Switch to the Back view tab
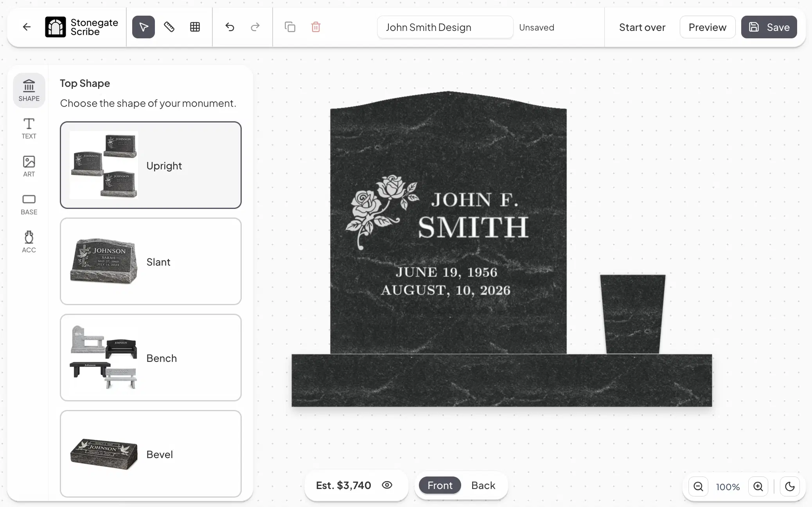 [x=483, y=485]
